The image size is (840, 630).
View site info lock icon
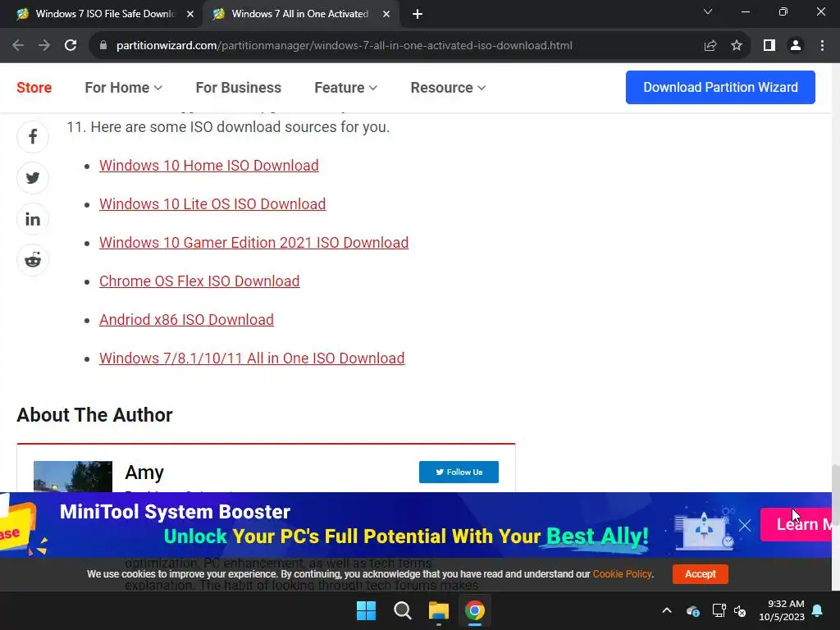[x=103, y=46]
